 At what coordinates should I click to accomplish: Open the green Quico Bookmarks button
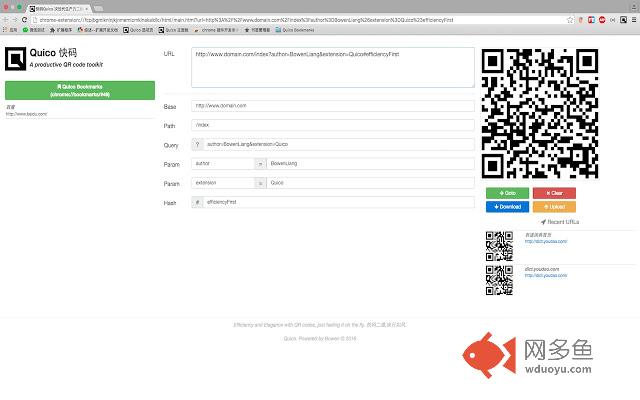(80, 90)
